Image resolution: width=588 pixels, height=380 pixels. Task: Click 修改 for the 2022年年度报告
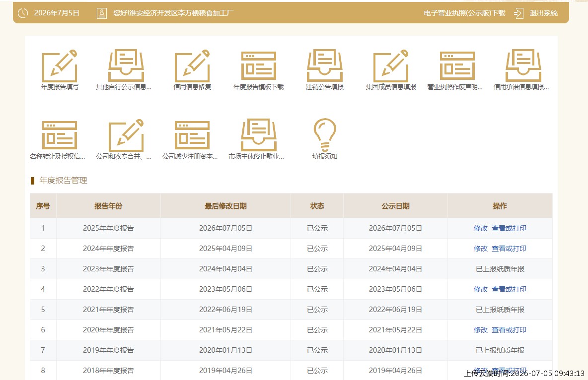(480, 289)
